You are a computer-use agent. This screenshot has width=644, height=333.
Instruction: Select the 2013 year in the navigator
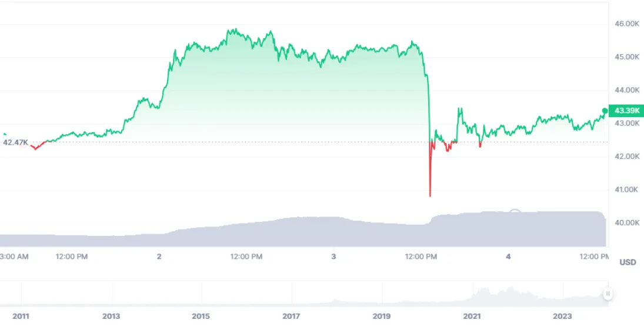(x=111, y=316)
